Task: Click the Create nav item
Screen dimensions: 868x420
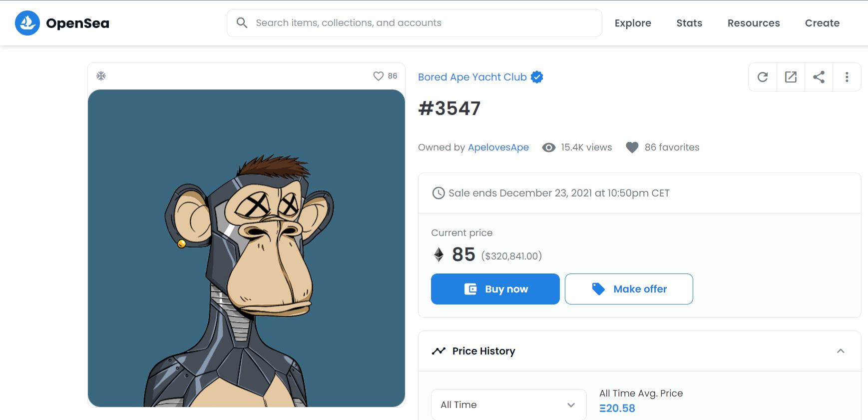Action: pyautogui.click(x=822, y=23)
